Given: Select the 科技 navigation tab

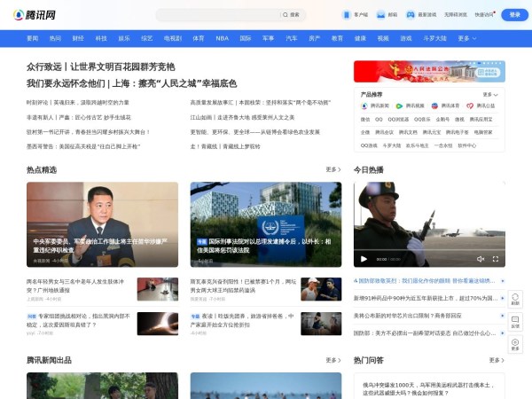Looking at the screenshot, I should 101,38.
